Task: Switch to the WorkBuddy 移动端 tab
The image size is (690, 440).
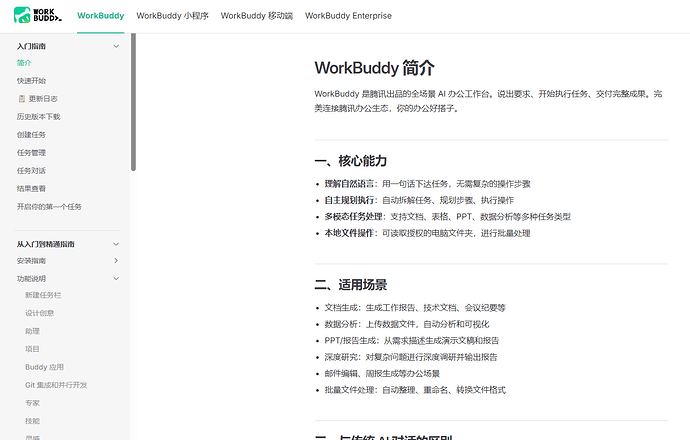Action: (x=257, y=16)
